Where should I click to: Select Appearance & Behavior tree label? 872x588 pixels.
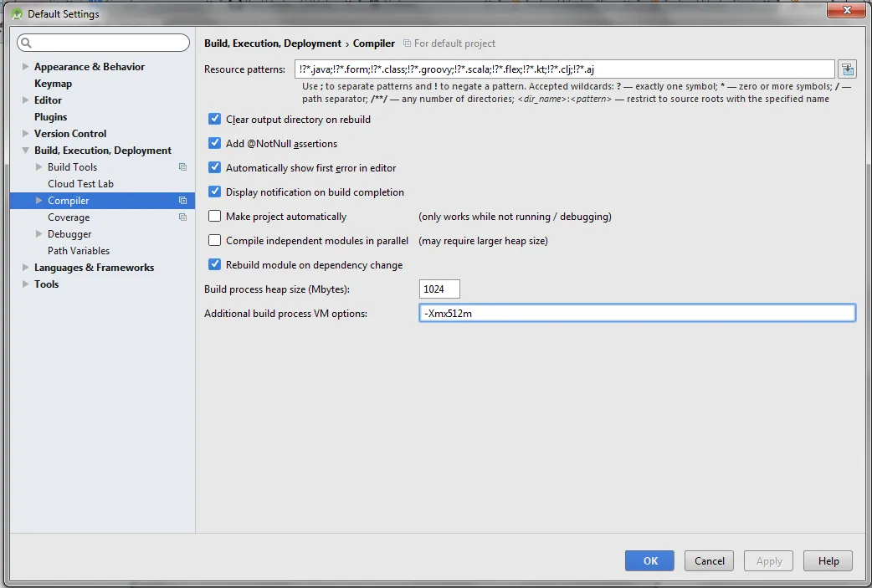click(x=89, y=67)
